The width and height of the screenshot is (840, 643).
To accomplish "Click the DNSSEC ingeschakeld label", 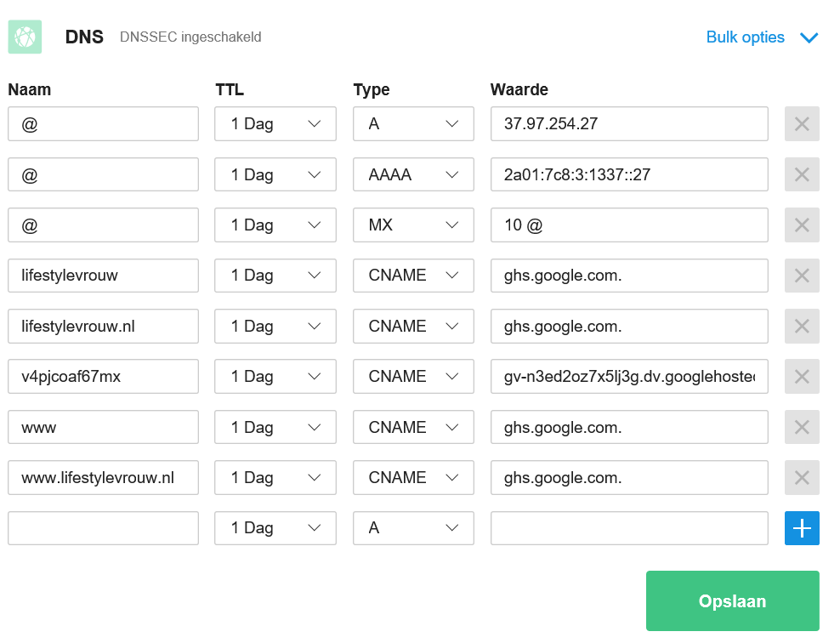I will click(190, 37).
